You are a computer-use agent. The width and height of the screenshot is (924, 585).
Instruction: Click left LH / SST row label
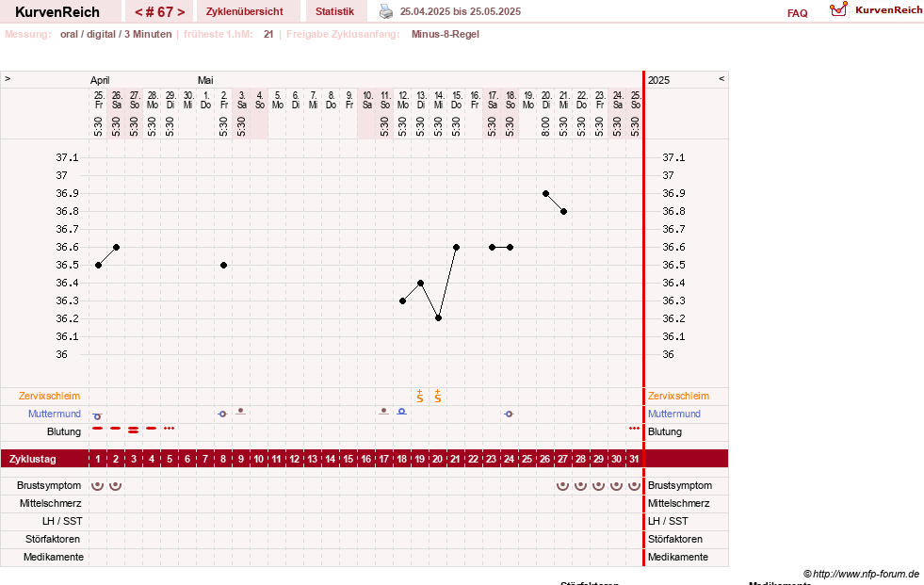62,521
